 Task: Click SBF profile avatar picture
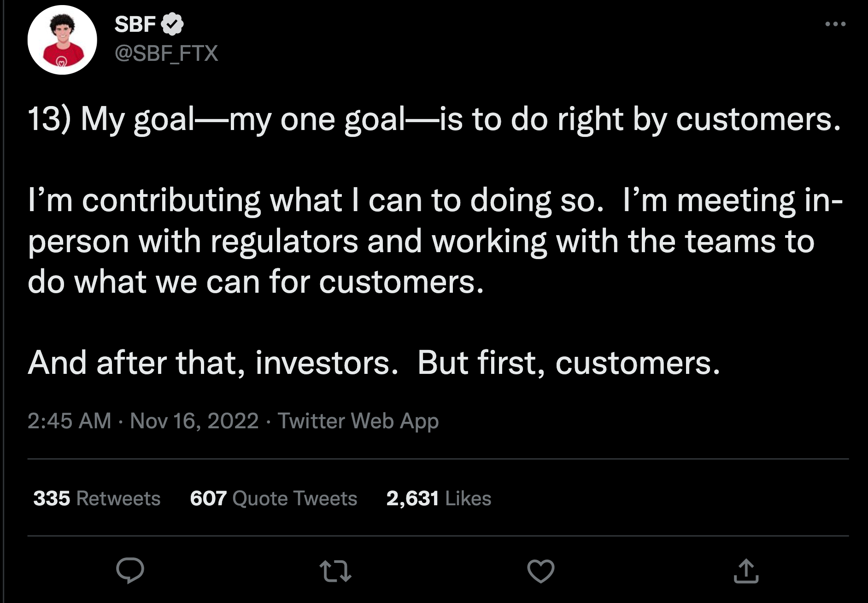pyautogui.click(x=62, y=40)
